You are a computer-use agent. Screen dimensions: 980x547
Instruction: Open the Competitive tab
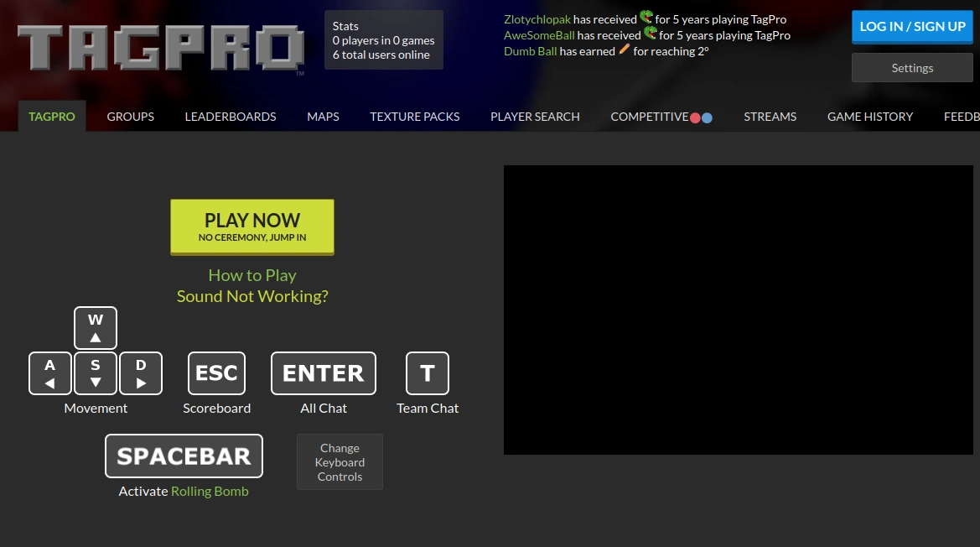(x=650, y=117)
